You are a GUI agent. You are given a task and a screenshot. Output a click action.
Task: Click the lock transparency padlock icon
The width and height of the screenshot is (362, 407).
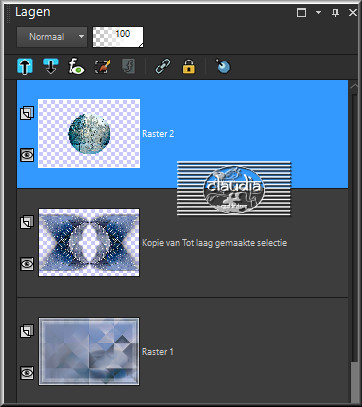pyautogui.click(x=189, y=66)
